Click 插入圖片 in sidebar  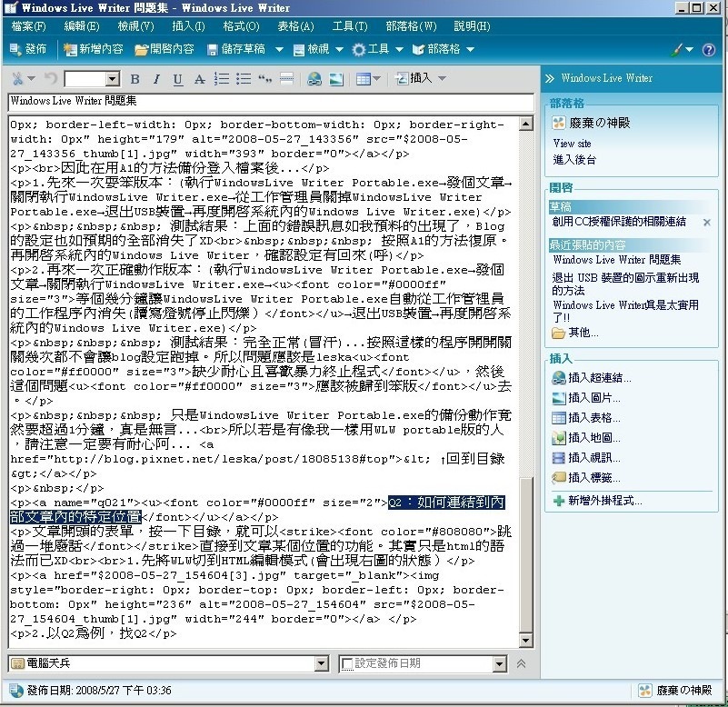click(x=586, y=398)
